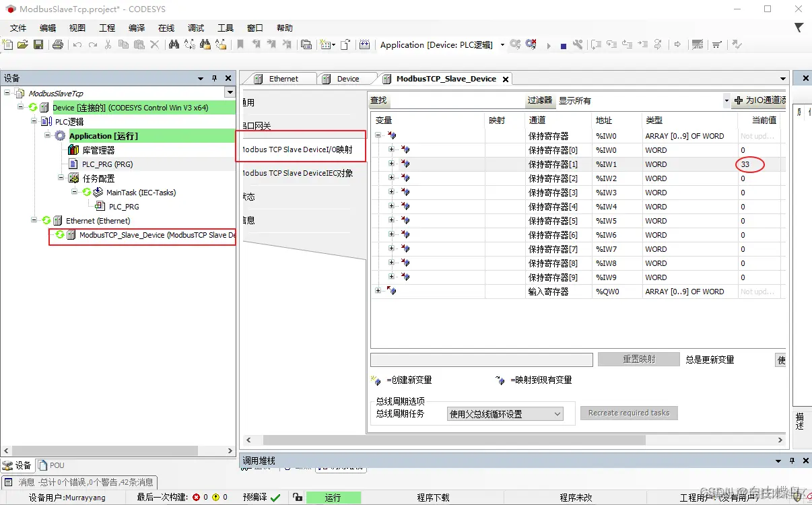
Task: Collapse the Ethernet (Ethernet) tree node
Action: pos(34,220)
